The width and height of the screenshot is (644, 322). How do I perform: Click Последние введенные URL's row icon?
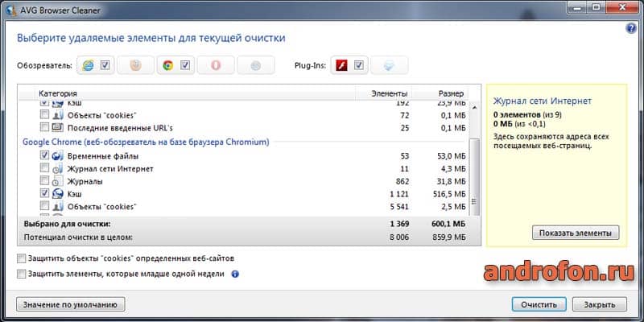(x=57, y=127)
